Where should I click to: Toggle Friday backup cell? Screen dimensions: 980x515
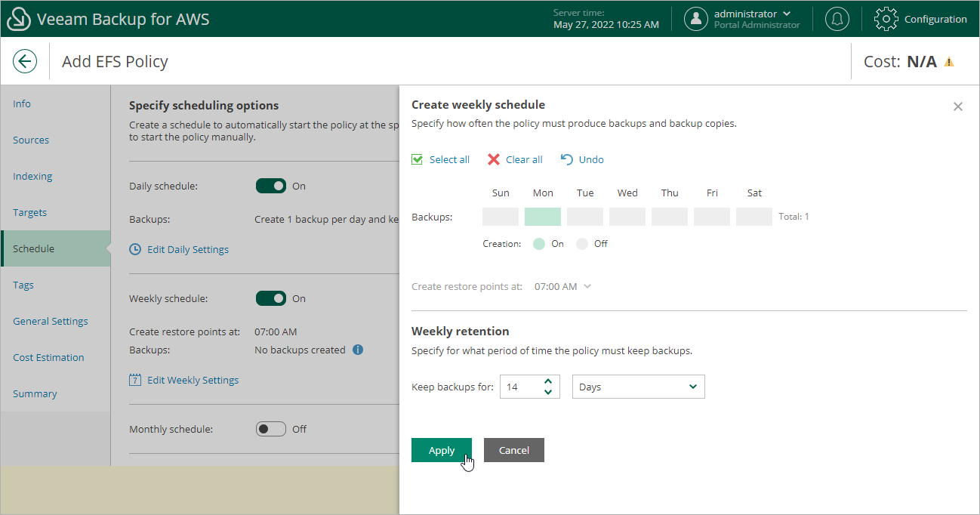pos(712,217)
